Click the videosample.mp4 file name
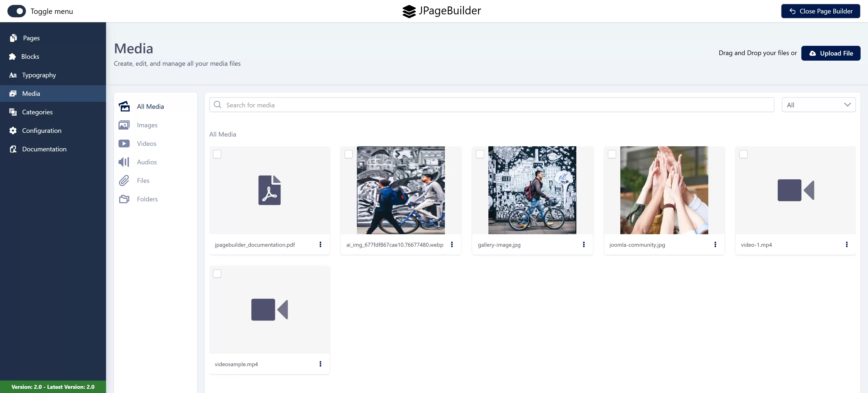The height and width of the screenshot is (393, 868). pyautogui.click(x=236, y=364)
